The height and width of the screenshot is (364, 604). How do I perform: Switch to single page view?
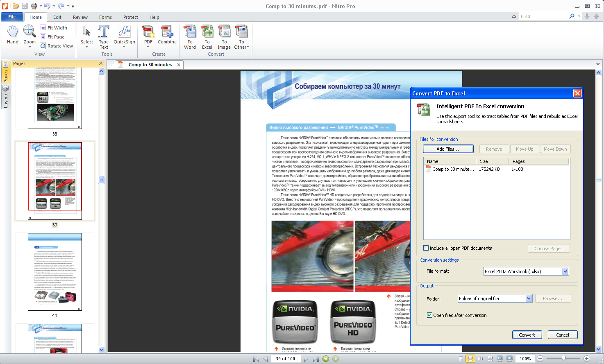point(461,359)
